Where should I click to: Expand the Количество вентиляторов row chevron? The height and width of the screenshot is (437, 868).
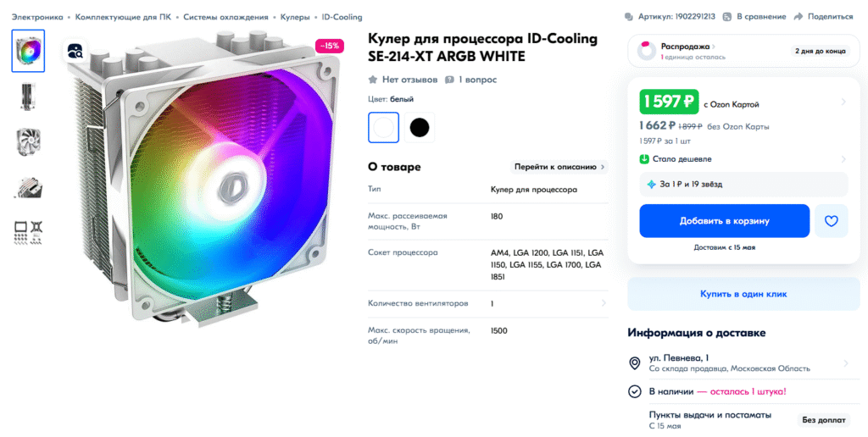tap(604, 303)
